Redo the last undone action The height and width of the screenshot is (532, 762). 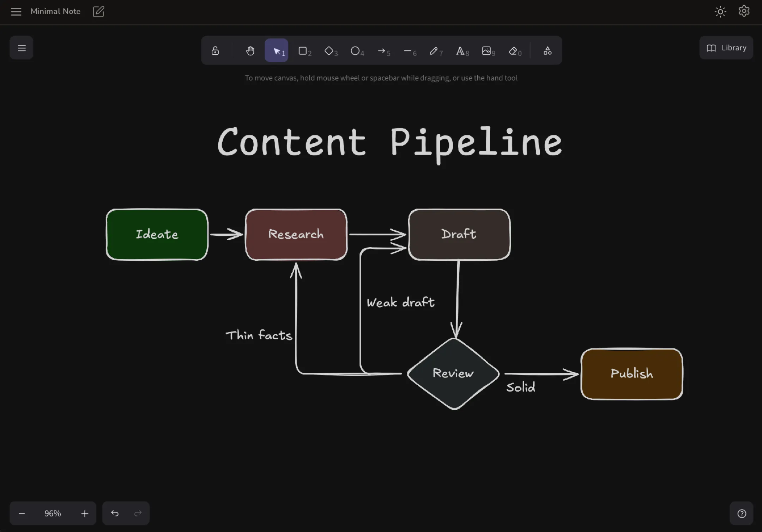click(138, 513)
